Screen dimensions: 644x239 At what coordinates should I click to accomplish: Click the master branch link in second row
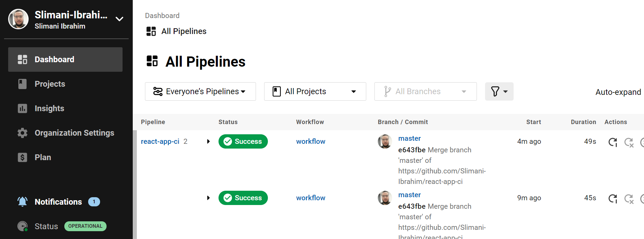click(409, 195)
